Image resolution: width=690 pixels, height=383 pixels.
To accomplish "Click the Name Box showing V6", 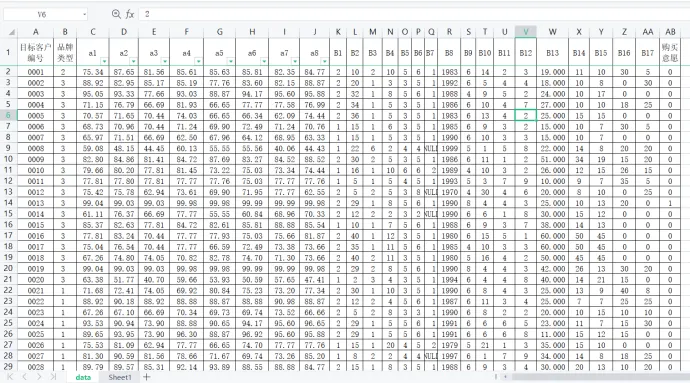I will click(42, 15).
